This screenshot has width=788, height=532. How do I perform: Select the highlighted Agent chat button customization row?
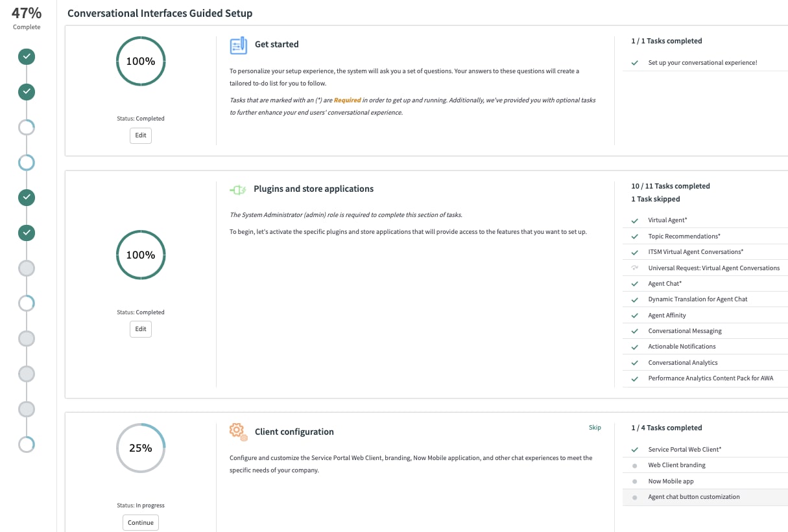[x=694, y=497]
